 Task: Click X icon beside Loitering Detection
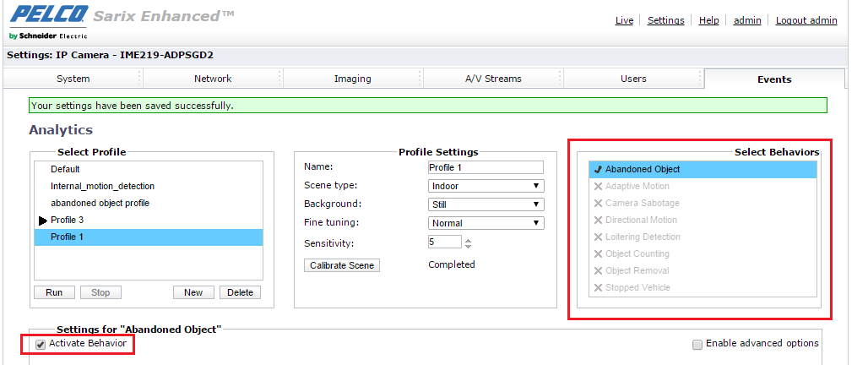tap(598, 237)
